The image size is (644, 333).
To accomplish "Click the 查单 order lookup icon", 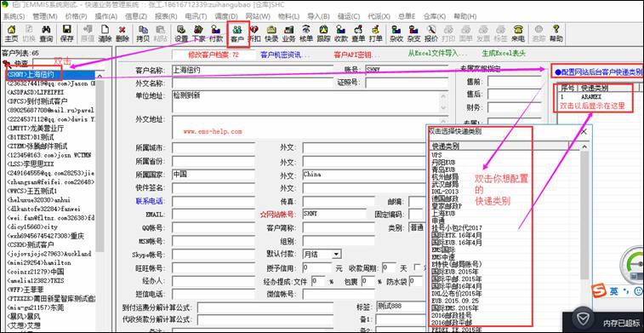I will [x=358, y=34].
